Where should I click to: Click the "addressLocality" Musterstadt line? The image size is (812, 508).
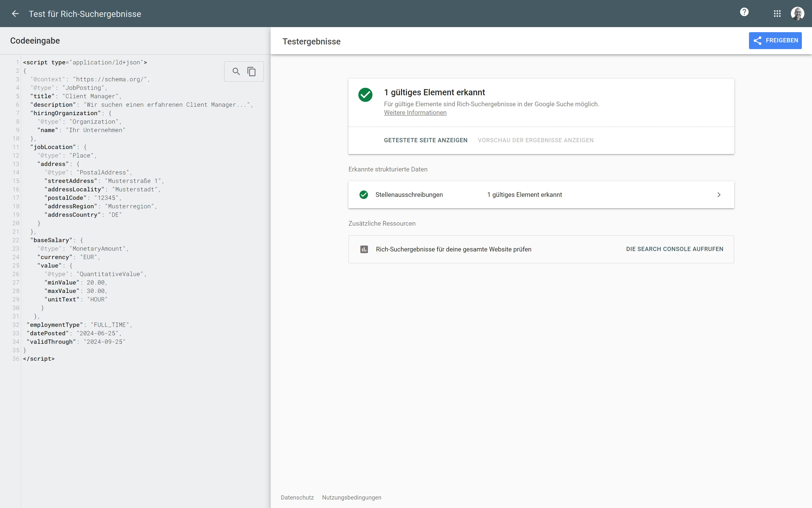tap(102, 189)
